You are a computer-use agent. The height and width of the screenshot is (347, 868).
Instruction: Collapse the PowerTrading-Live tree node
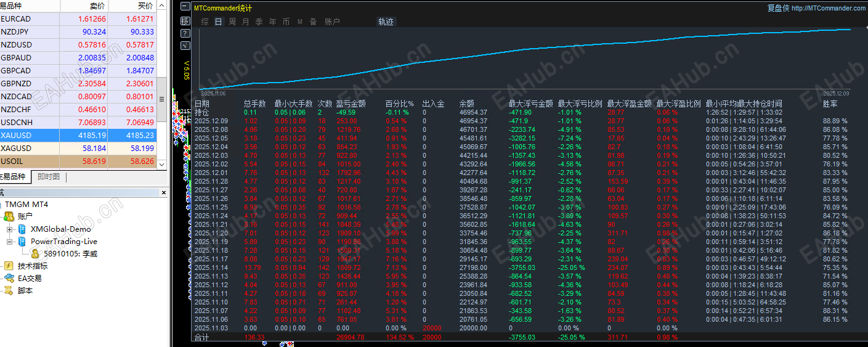[x=9, y=242]
